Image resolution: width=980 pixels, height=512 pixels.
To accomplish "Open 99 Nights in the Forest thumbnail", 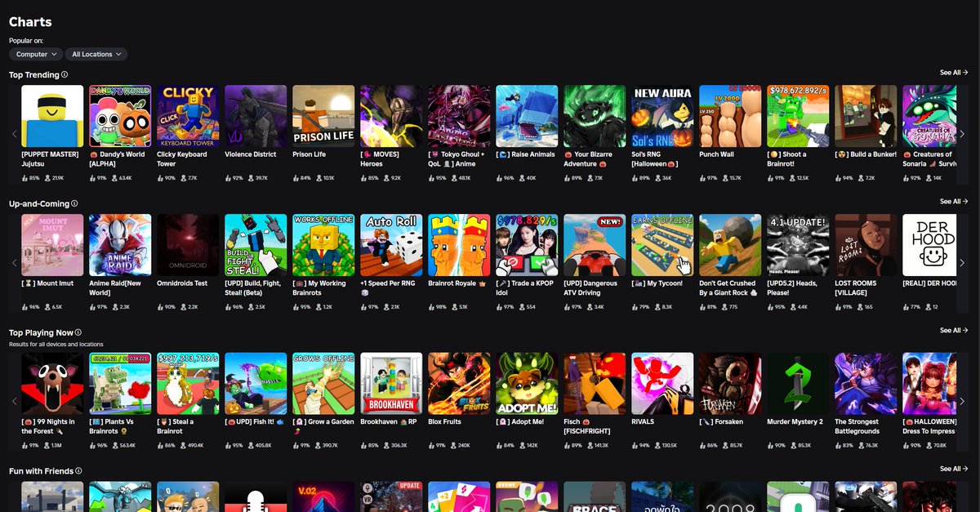I will pos(52,384).
